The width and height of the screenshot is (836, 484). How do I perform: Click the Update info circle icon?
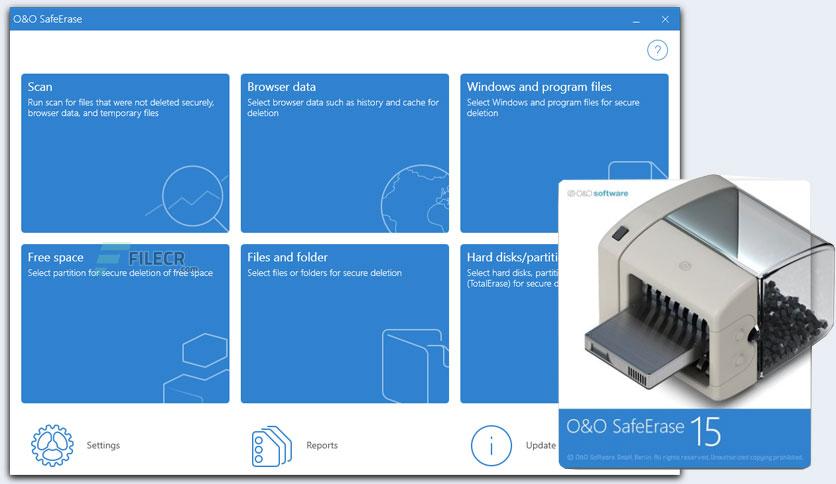(491, 446)
